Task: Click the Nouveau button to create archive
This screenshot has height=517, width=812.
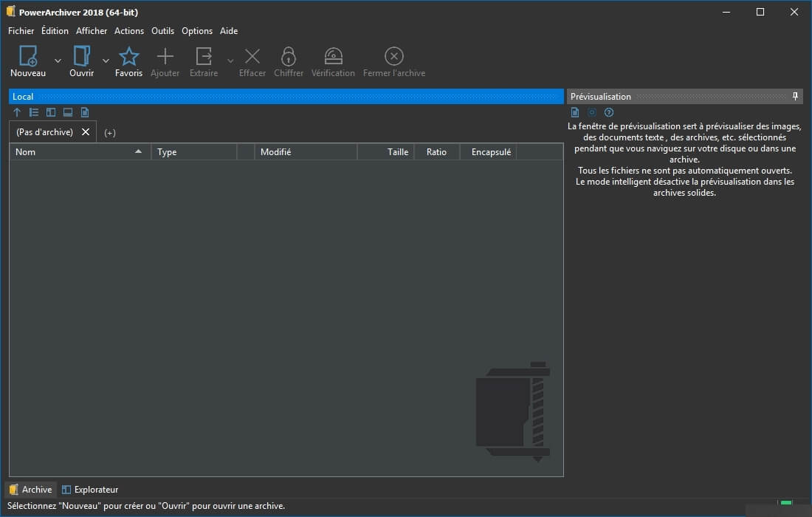Action: click(x=27, y=55)
